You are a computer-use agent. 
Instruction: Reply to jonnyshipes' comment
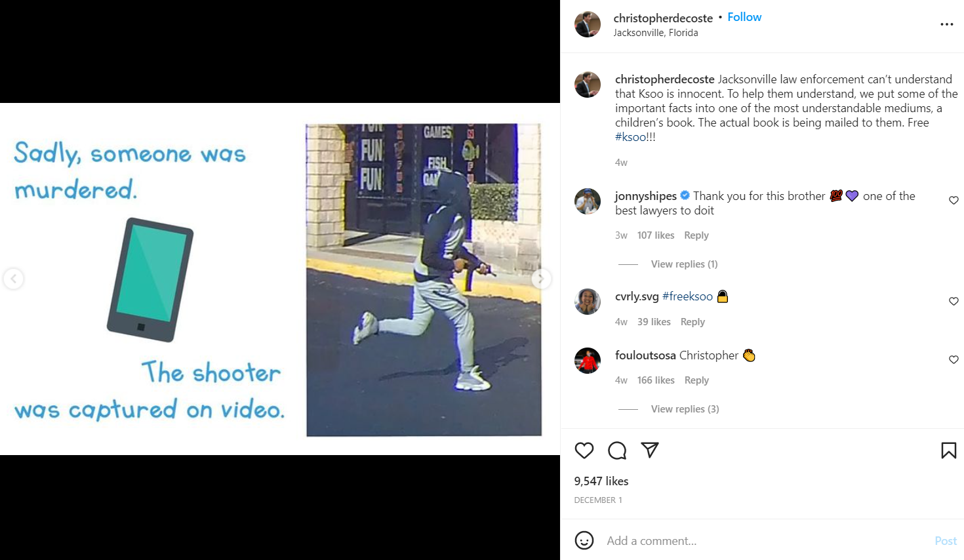[696, 235]
